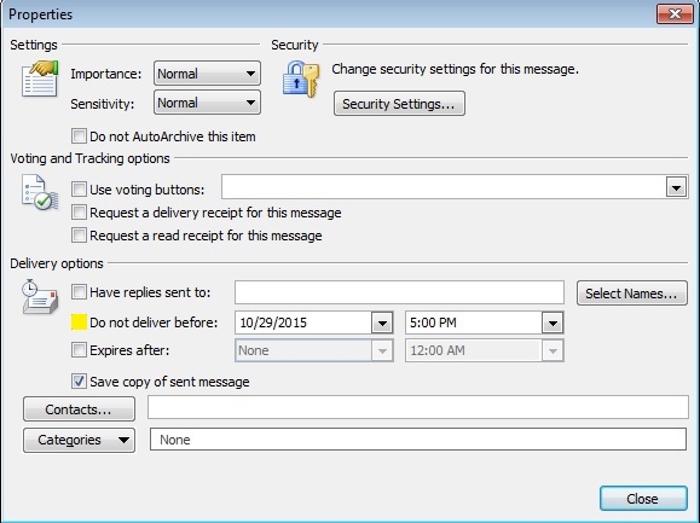Open the 10/29/2015 delivery date picker
This screenshot has height=523, width=700.
coord(382,323)
